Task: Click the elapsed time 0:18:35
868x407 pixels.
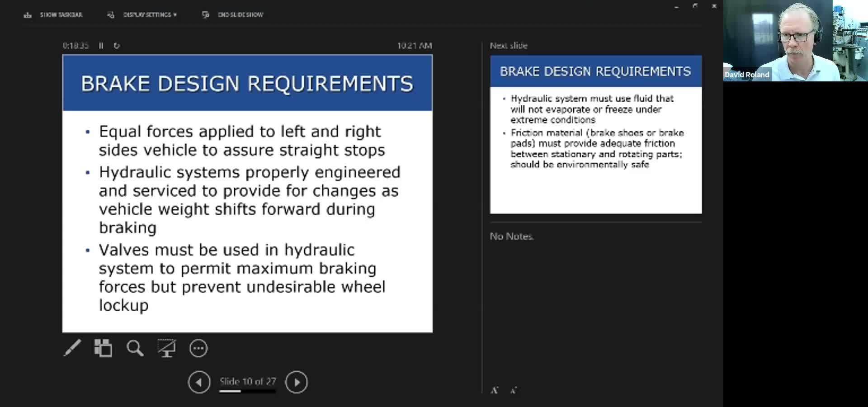Action: (x=75, y=46)
